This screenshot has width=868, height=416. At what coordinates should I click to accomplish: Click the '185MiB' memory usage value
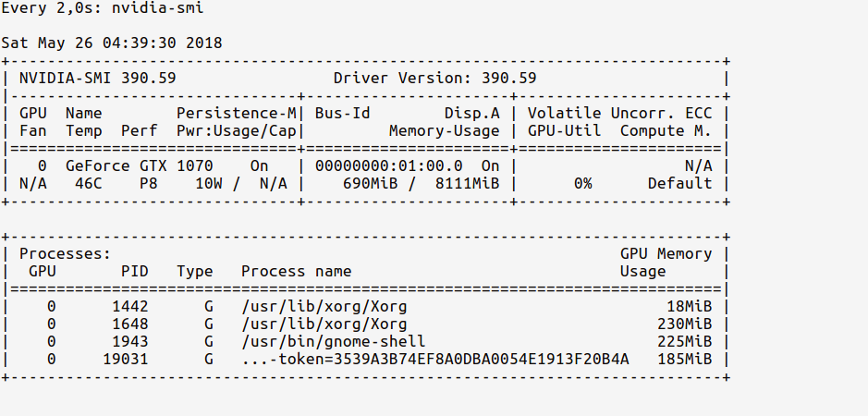click(x=685, y=360)
